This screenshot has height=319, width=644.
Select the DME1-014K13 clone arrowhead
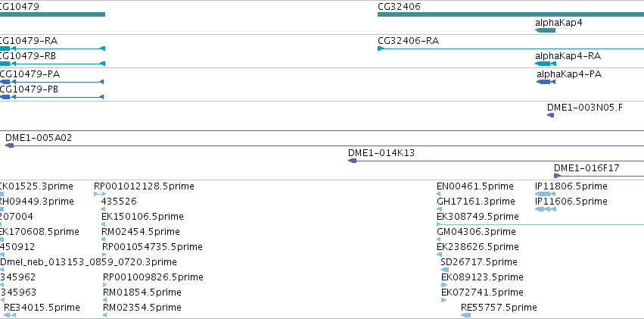(352, 161)
